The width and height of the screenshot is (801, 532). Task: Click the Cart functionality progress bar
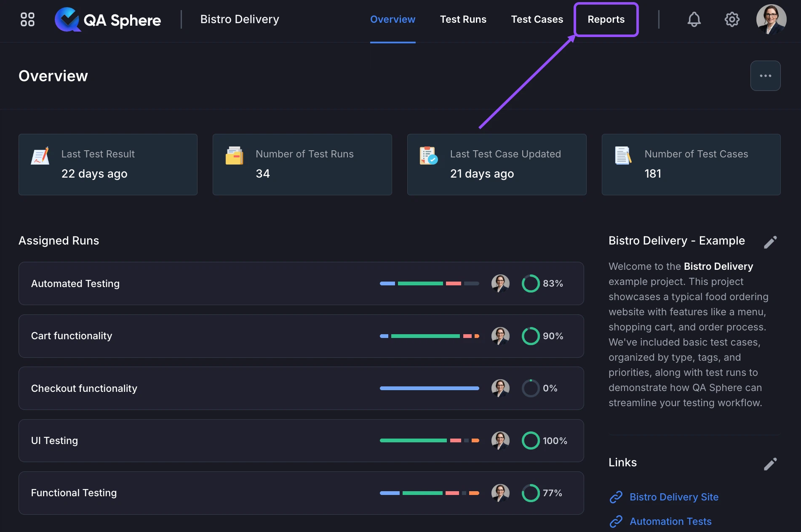429,336
